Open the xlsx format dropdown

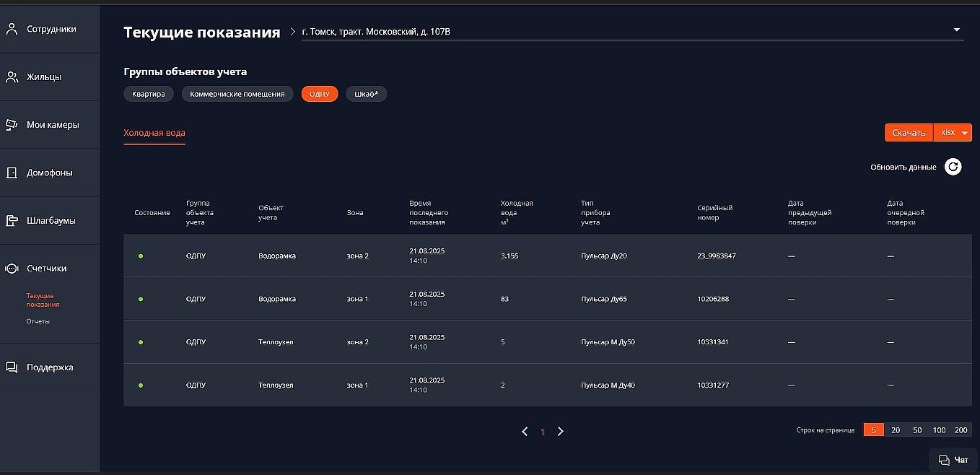click(x=953, y=133)
